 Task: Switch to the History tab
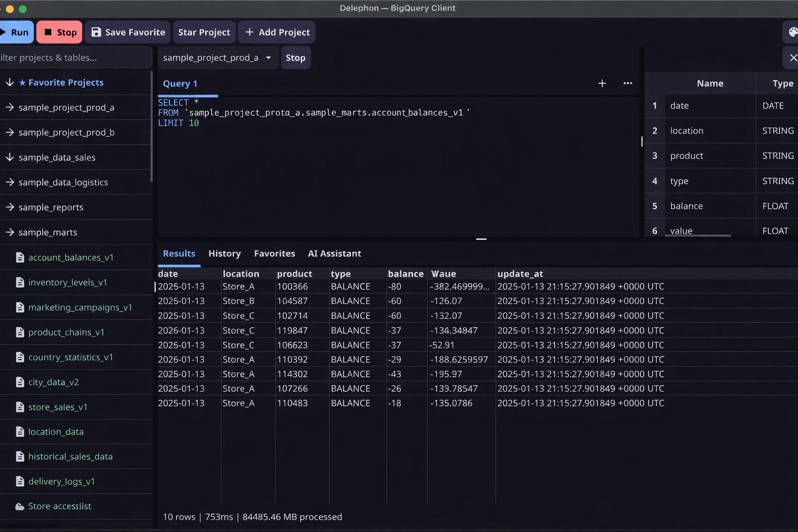pyautogui.click(x=224, y=254)
